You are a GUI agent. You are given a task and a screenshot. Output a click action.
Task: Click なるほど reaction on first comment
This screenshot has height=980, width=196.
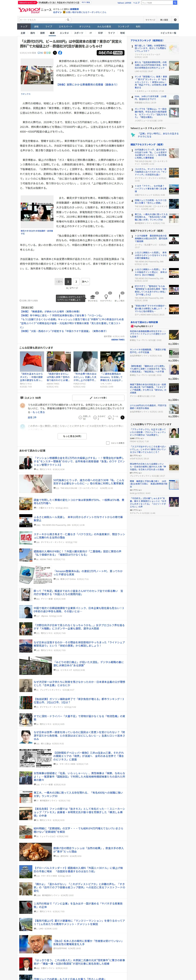tap(95, 417)
